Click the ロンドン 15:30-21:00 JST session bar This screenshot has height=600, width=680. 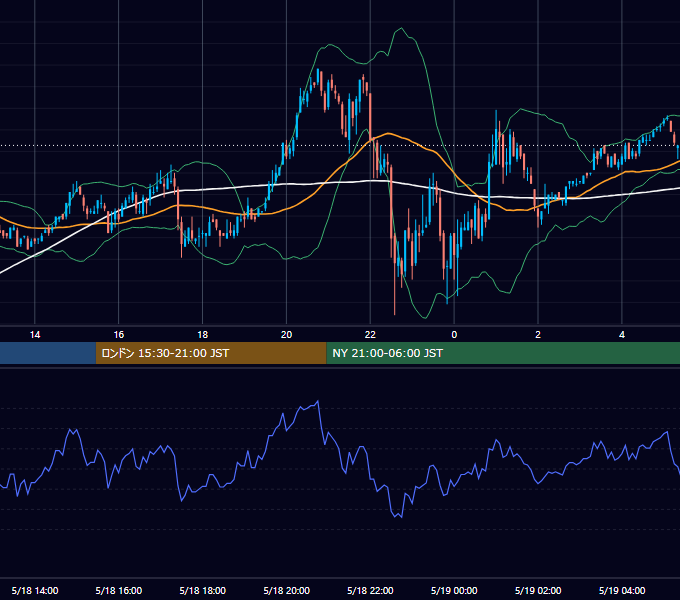(x=211, y=353)
